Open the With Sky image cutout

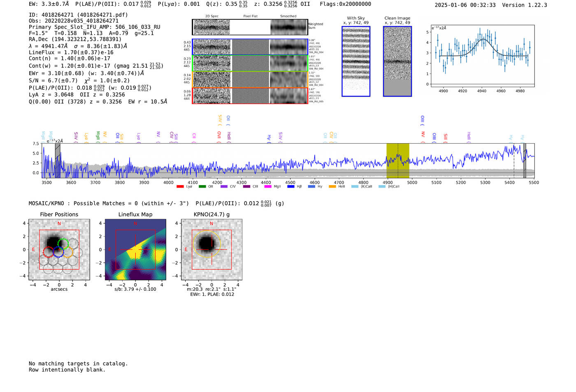[x=356, y=61]
